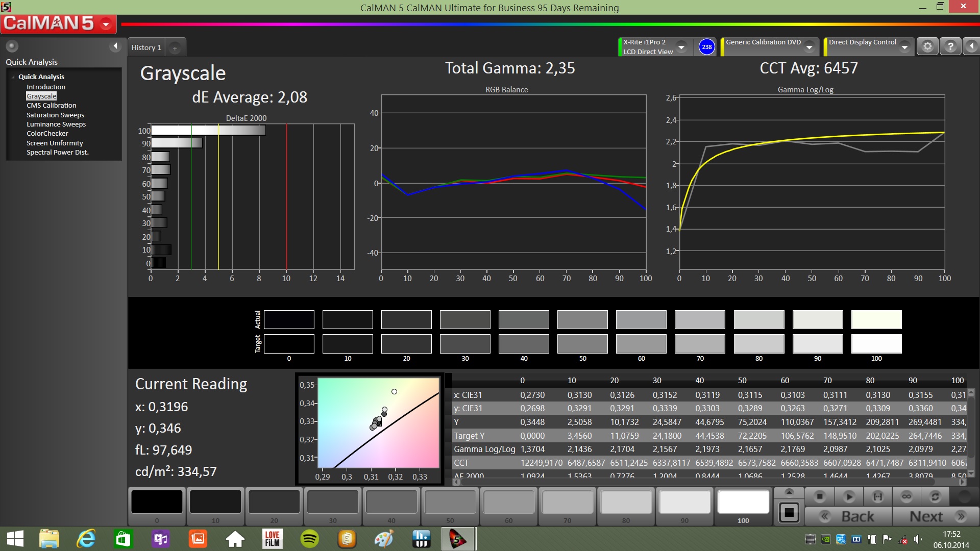Click the continuous read infinity icon
Screen dimensions: 980x551
906,496
